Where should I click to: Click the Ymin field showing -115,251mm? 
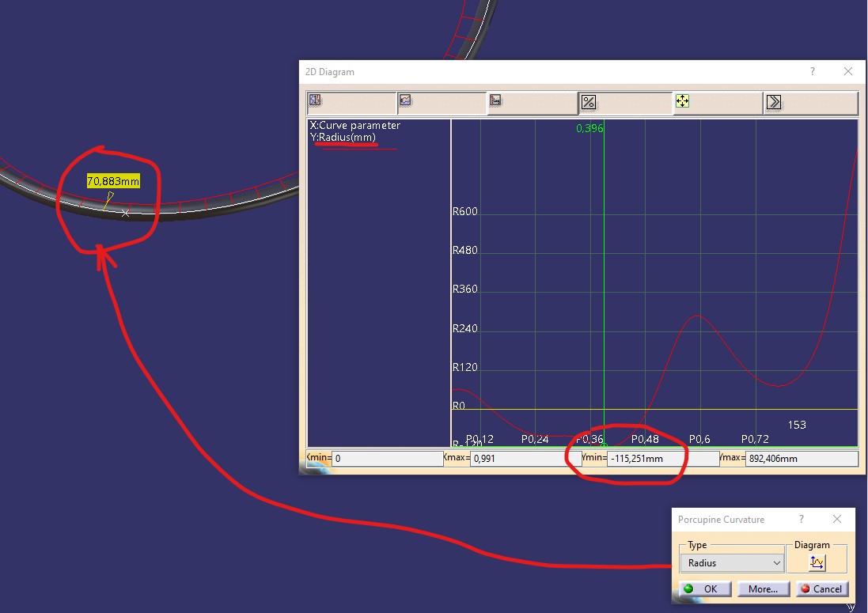[x=662, y=458]
